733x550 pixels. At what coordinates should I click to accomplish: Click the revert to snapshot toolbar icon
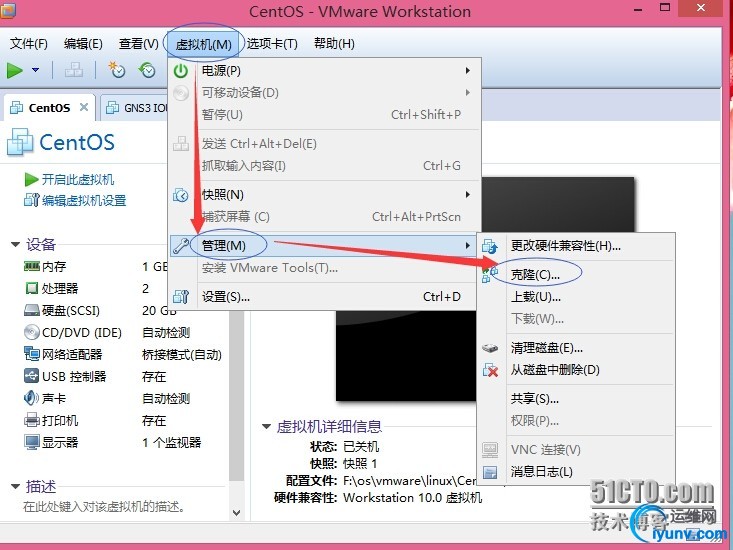click(147, 70)
